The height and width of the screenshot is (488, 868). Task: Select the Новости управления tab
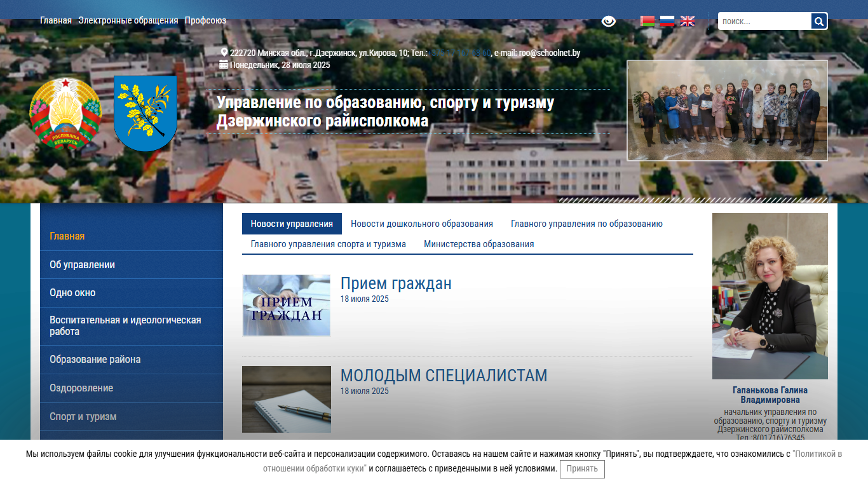click(x=292, y=224)
